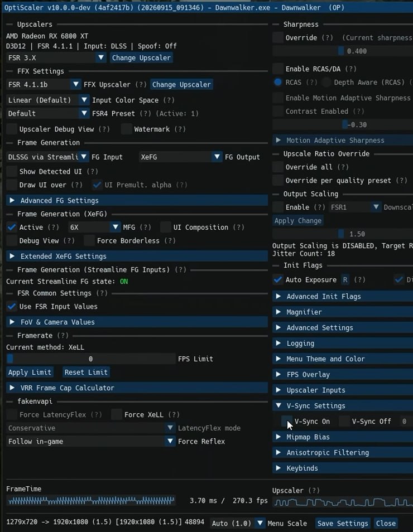Image resolution: width=413 pixels, height=532 pixels.
Task: Collapse the V-Sync Settings section
Action: pos(343,405)
